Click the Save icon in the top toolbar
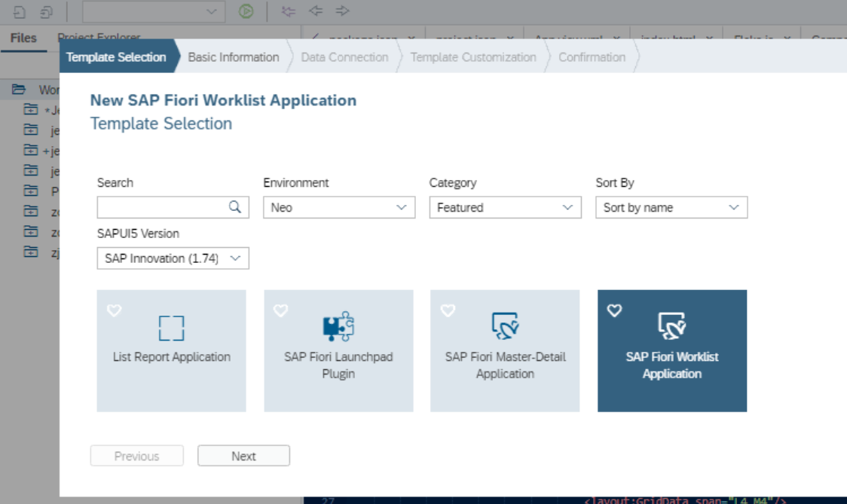 pyautogui.click(x=20, y=11)
